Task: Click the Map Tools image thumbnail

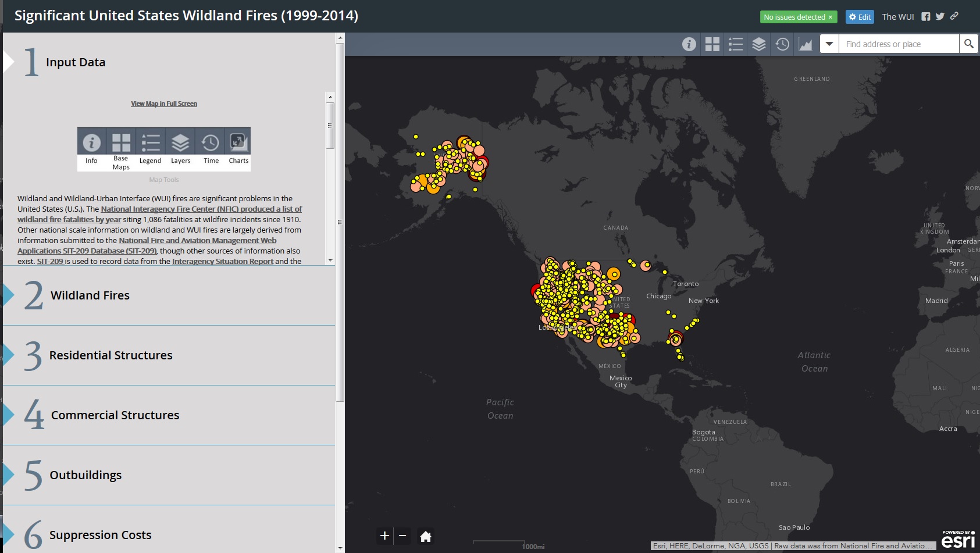Action: (164, 149)
